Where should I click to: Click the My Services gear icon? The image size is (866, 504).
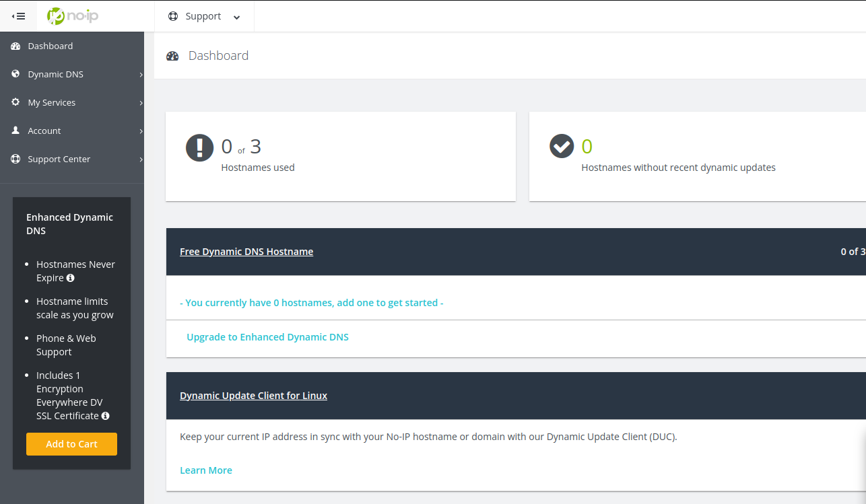point(15,102)
